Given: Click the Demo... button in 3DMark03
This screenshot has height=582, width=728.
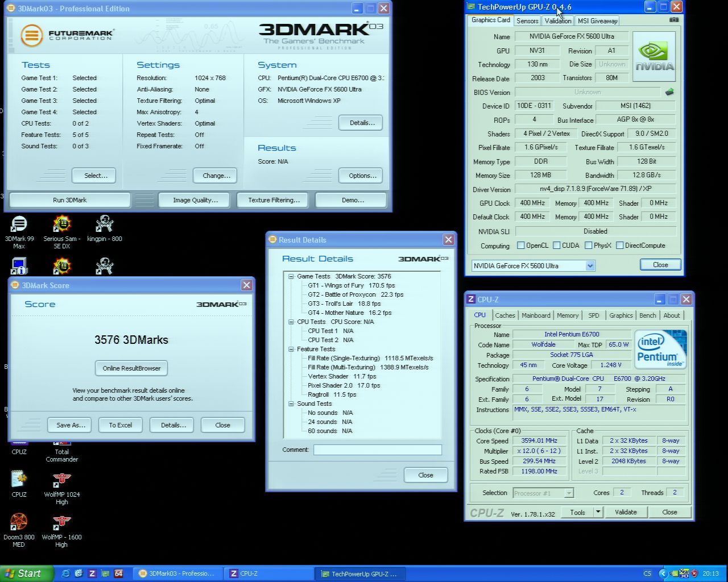Looking at the screenshot, I should pyautogui.click(x=352, y=200).
